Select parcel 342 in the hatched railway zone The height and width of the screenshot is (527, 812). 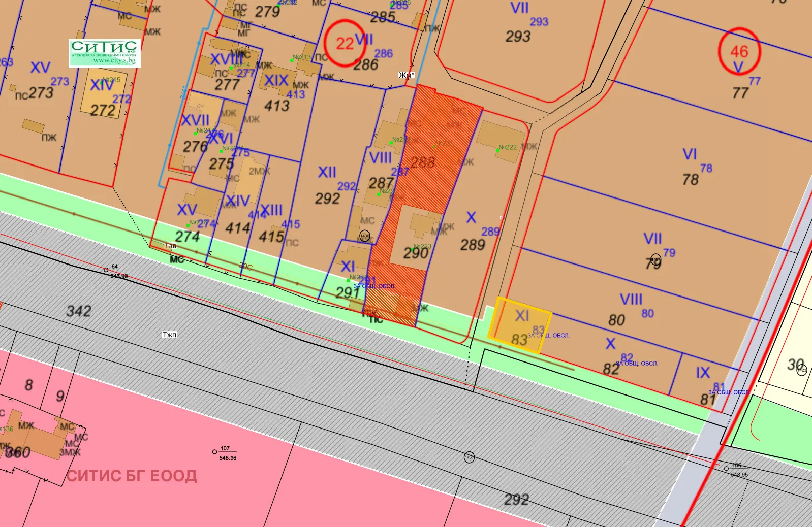pyautogui.click(x=79, y=311)
